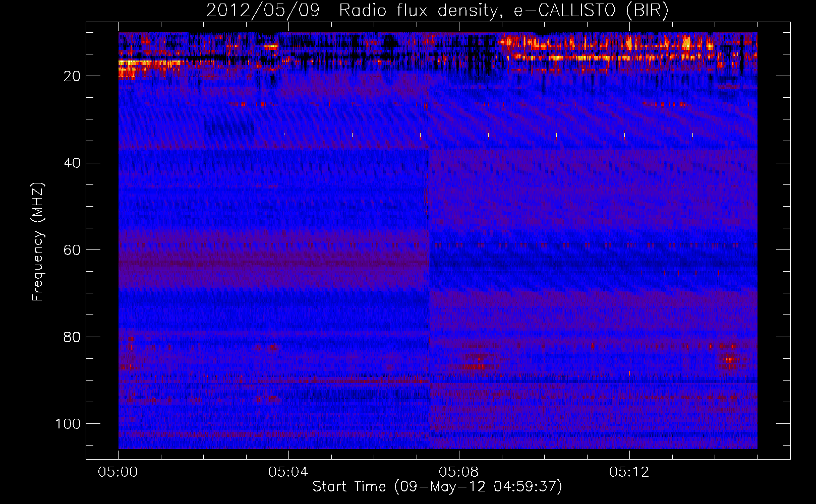Click the 05:12 time tick label

629,472
